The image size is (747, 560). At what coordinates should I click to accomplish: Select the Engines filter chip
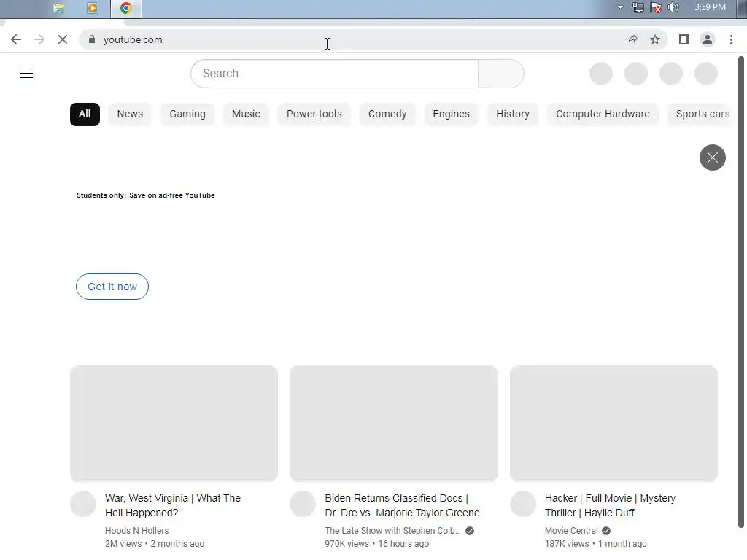451,114
